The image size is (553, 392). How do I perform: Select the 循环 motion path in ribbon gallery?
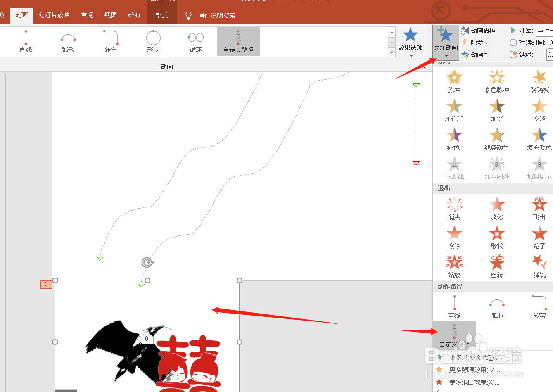pos(196,42)
